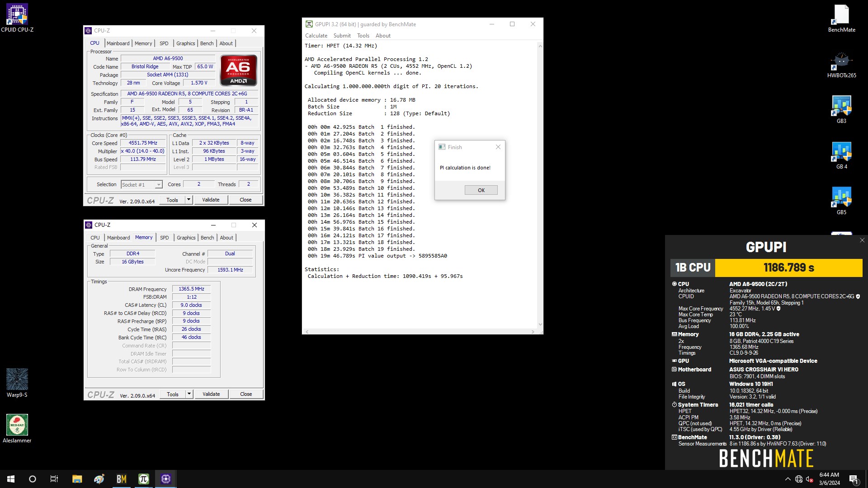Open Cortana search circle on taskbar
This screenshot has height=488, width=868.
tap(33, 479)
